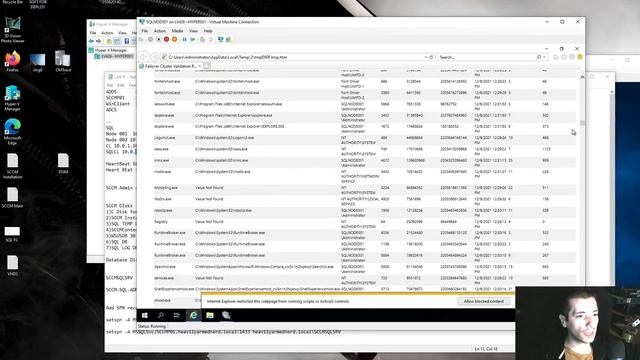Click IE page vertical scrollbar thumb
640x360 pixels.
coord(582,123)
